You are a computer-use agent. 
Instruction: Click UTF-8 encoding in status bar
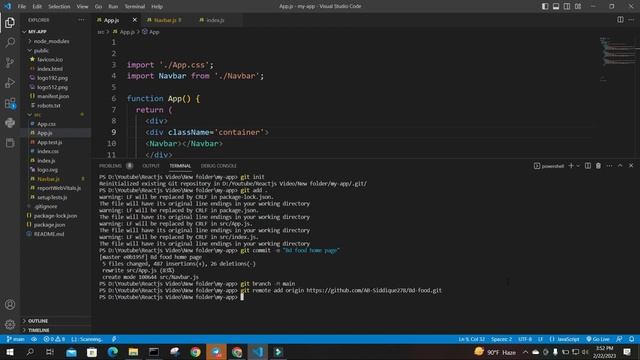(525, 339)
